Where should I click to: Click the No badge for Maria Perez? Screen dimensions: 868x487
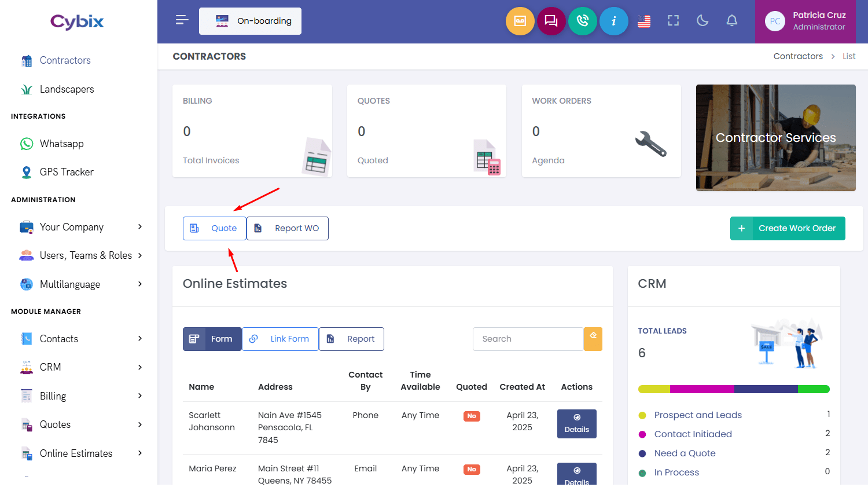point(472,469)
